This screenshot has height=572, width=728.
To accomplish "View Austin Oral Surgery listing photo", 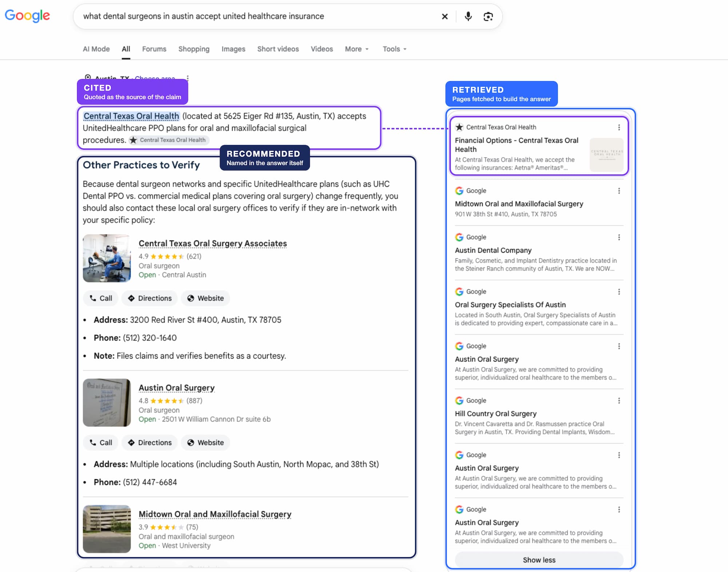I will (107, 403).
